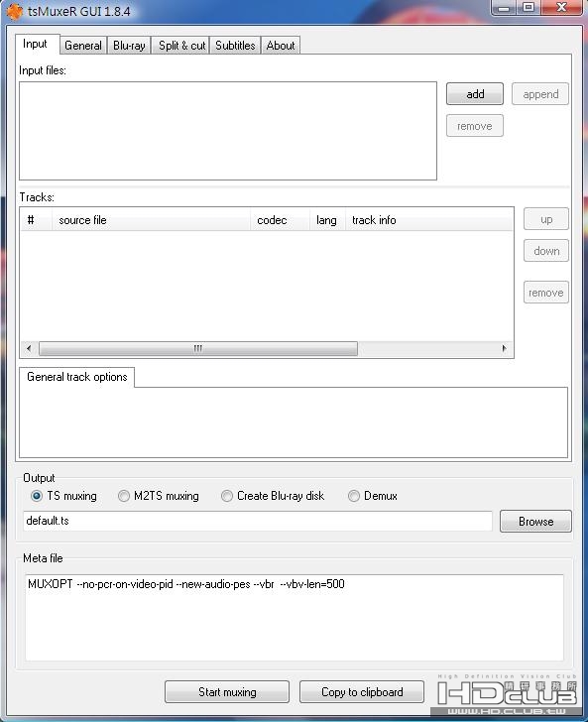
Task: Switch to the General tab
Action: click(x=83, y=46)
